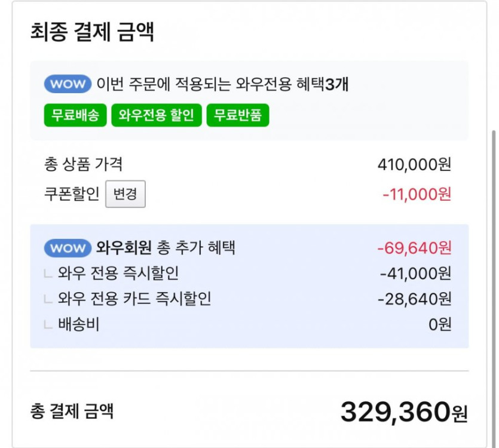The image size is (499, 448).
Task: Select the green 와우전용 할인 tag
Action: click(156, 115)
